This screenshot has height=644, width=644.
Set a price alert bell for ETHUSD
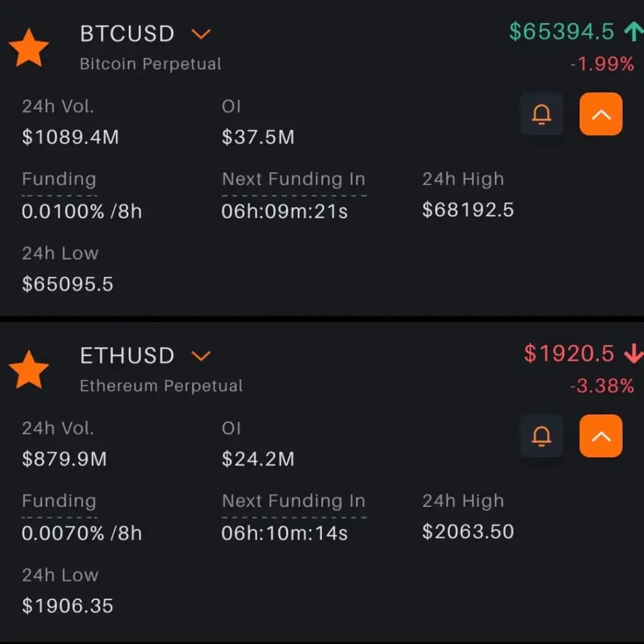pos(541,436)
